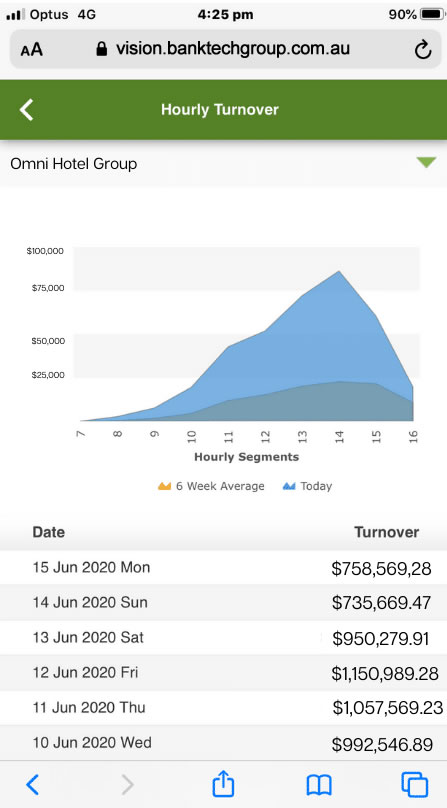The height and width of the screenshot is (808, 447).
Task: Open the Safari reader text size (AA) menu
Action: pos(31,50)
